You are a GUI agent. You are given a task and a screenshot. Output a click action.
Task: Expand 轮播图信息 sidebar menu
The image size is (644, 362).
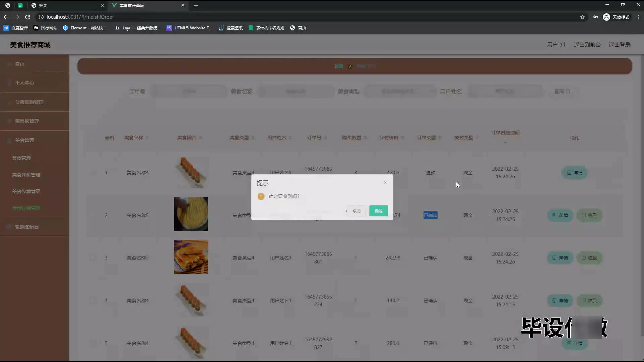(x=35, y=227)
